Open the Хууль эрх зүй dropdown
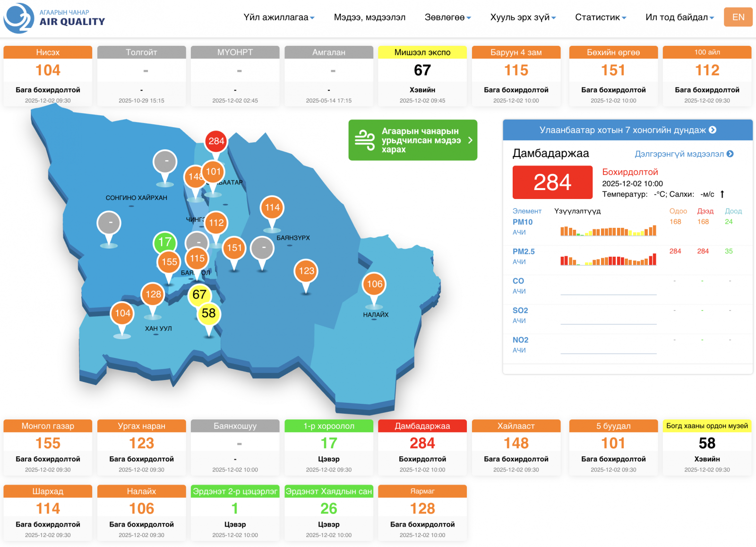This screenshot has width=756, height=547. click(x=523, y=17)
